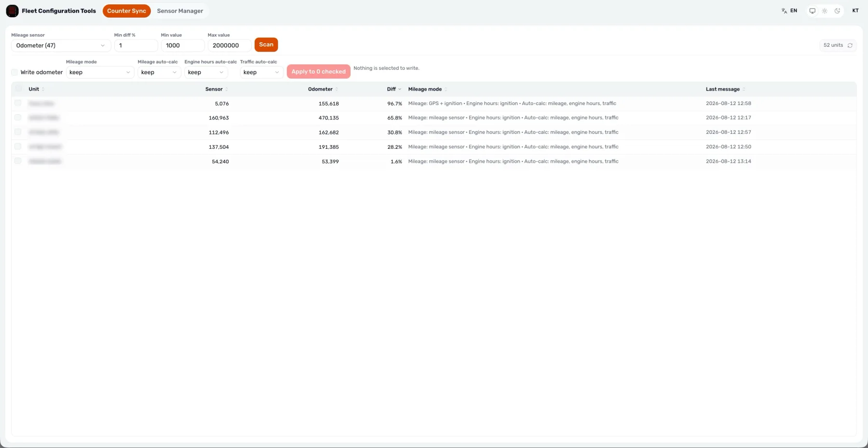
Task: Click the orange Scan button
Action: (x=266, y=45)
